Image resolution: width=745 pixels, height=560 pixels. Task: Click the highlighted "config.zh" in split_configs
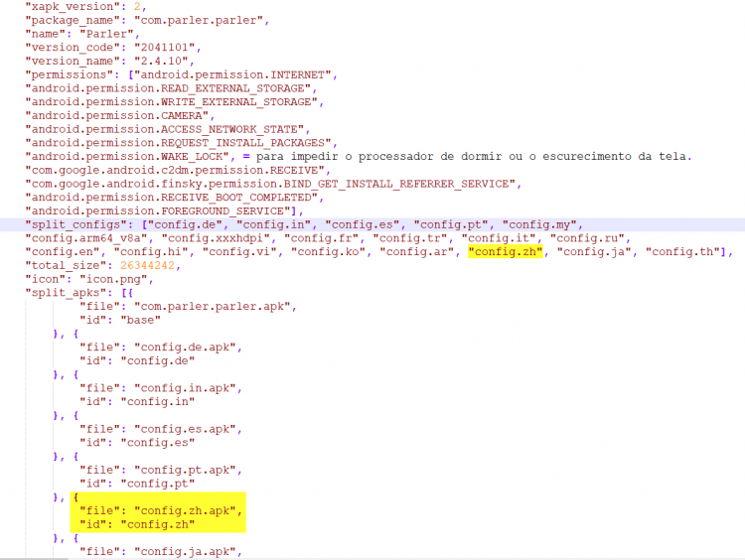click(x=505, y=252)
